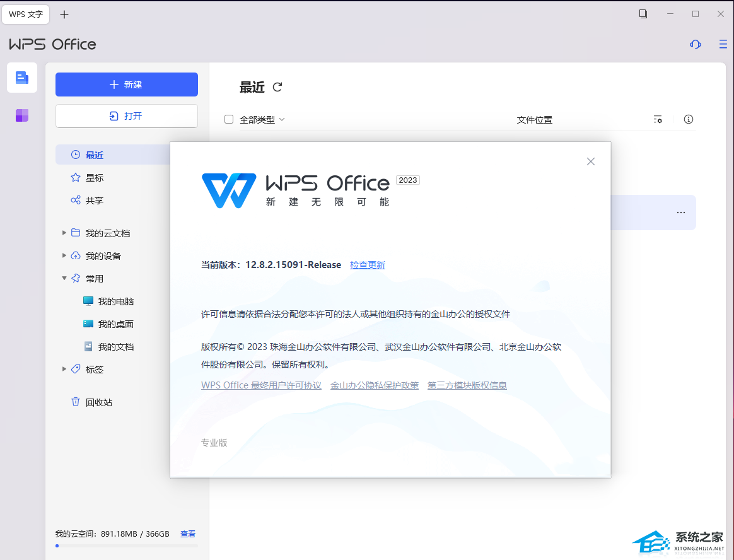734x560 pixels.
Task: Click the 2023 version badge
Action: tap(408, 180)
